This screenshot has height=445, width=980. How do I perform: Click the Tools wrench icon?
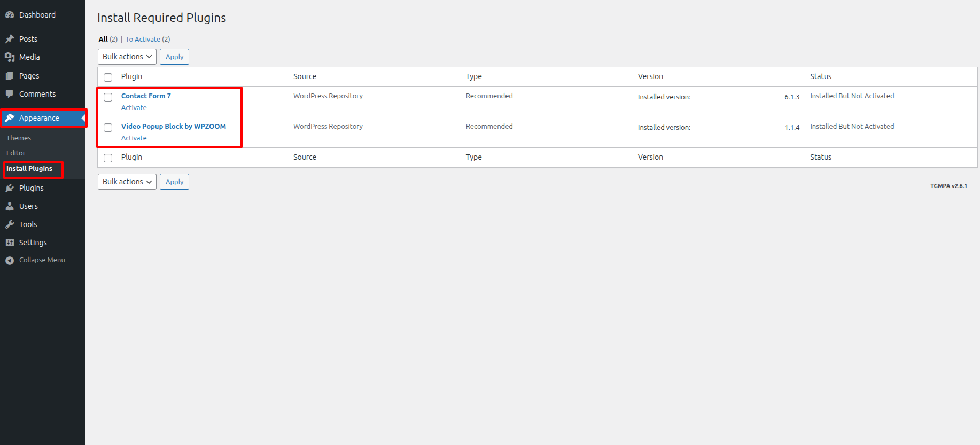point(10,224)
